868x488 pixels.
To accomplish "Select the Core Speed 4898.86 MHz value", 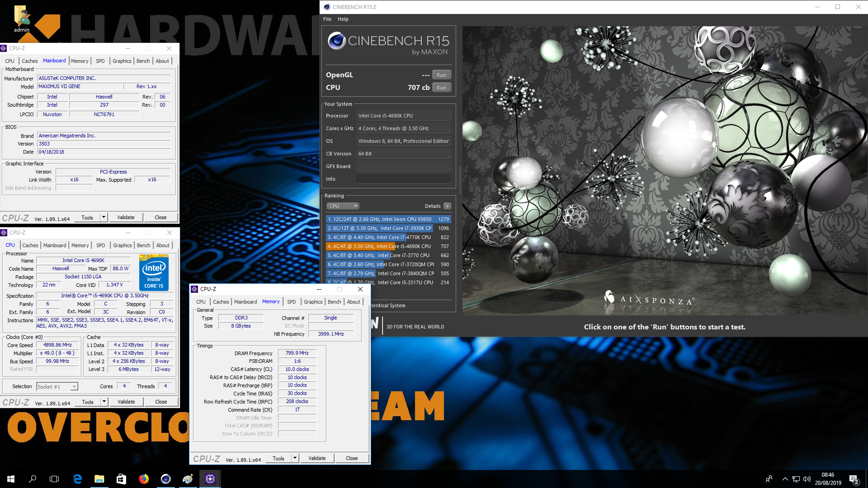I will [x=57, y=345].
